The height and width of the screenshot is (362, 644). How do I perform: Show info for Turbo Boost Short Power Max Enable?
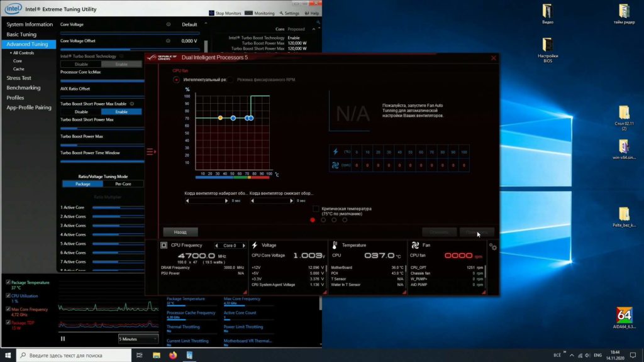tap(132, 104)
